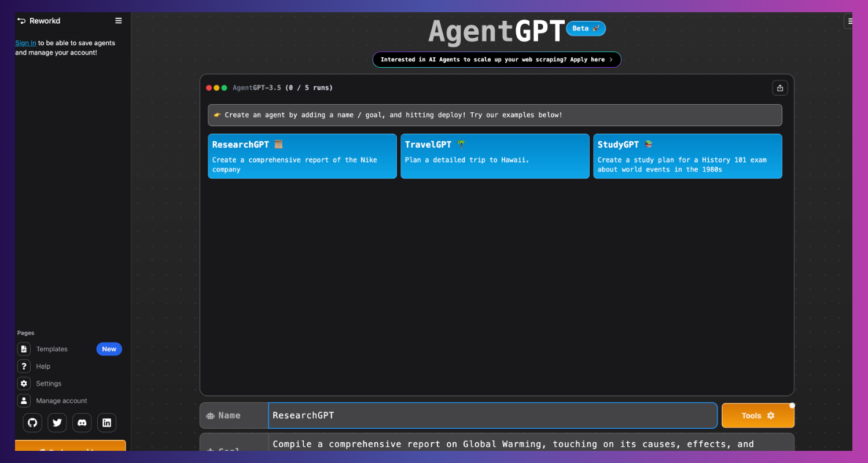The height and width of the screenshot is (463, 868).
Task: Select the StudyGPT example card
Action: (x=687, y=156)
